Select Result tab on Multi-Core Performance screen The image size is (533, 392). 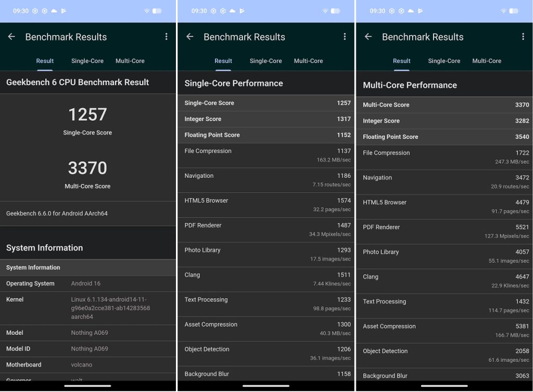pos(401,61)
